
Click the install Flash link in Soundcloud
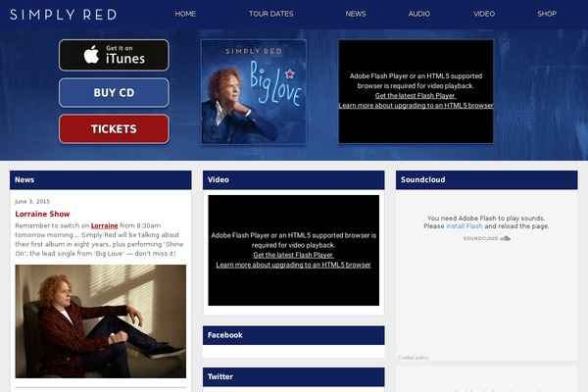[x=465, y=226]
